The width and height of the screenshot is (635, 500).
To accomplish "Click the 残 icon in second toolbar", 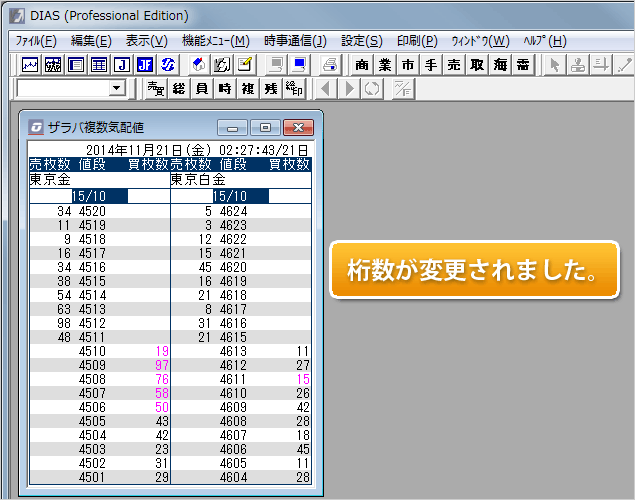I will [x=271, y=89].
